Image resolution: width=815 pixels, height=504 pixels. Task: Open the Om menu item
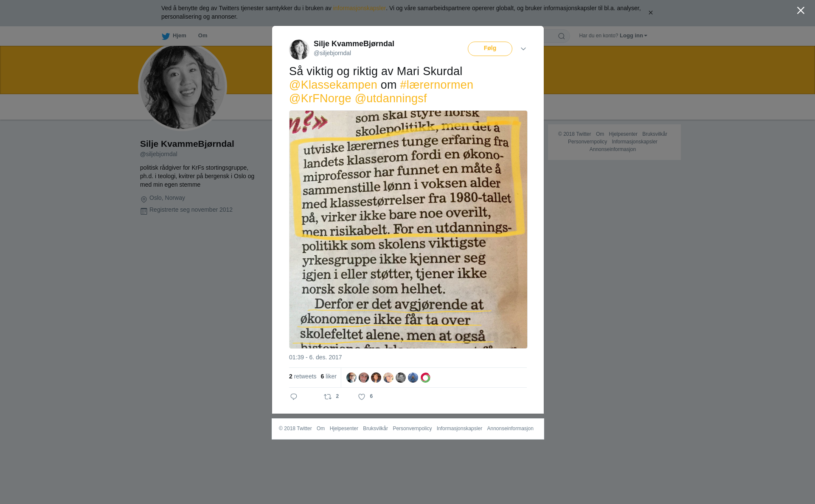(x=202, y=36)
